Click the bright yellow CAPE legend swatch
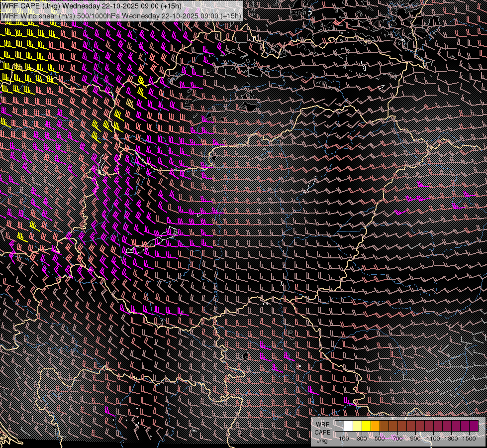487x448 pixels. point(366,426)
